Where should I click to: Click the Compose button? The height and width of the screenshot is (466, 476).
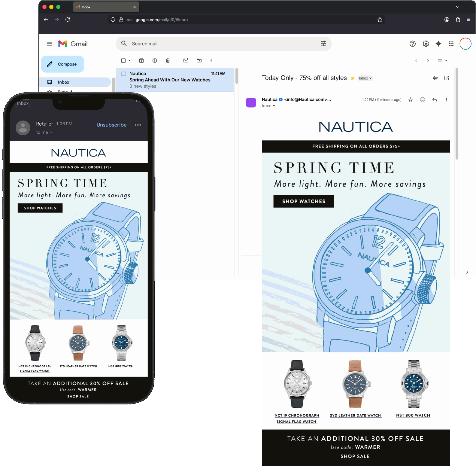click(62, 64)
